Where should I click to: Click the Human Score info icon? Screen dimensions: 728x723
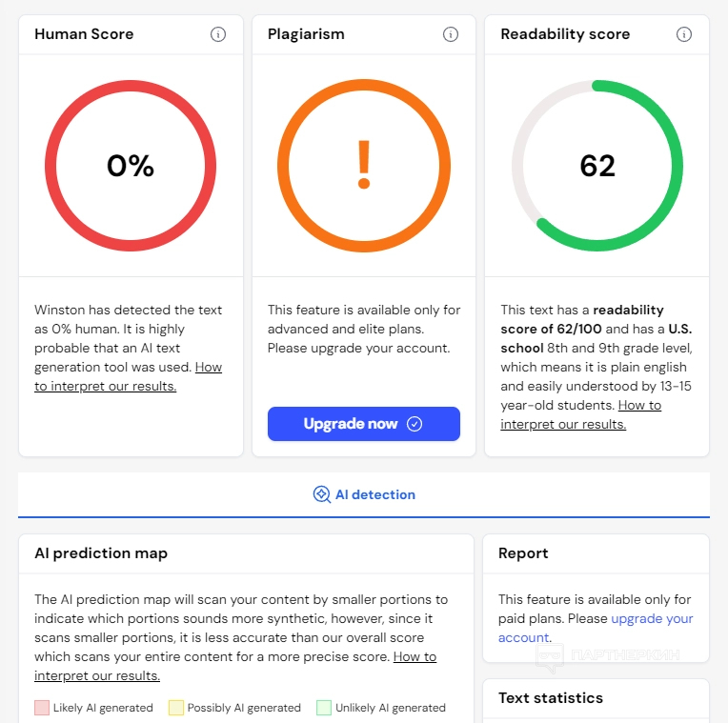[218, 34]
